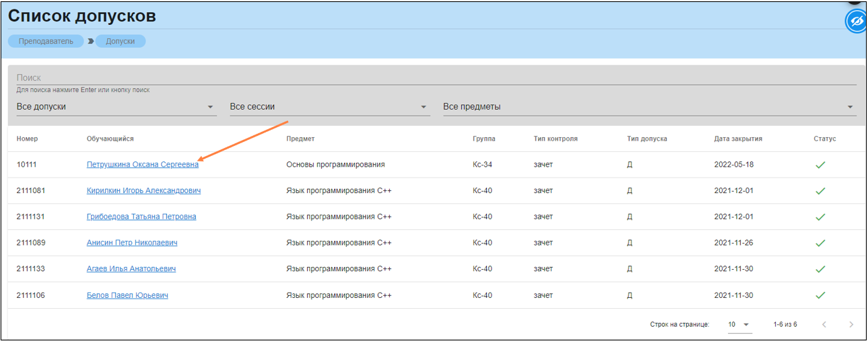Go to the previous page arrow
Screen dimensions: 868x341
point(824,325)
